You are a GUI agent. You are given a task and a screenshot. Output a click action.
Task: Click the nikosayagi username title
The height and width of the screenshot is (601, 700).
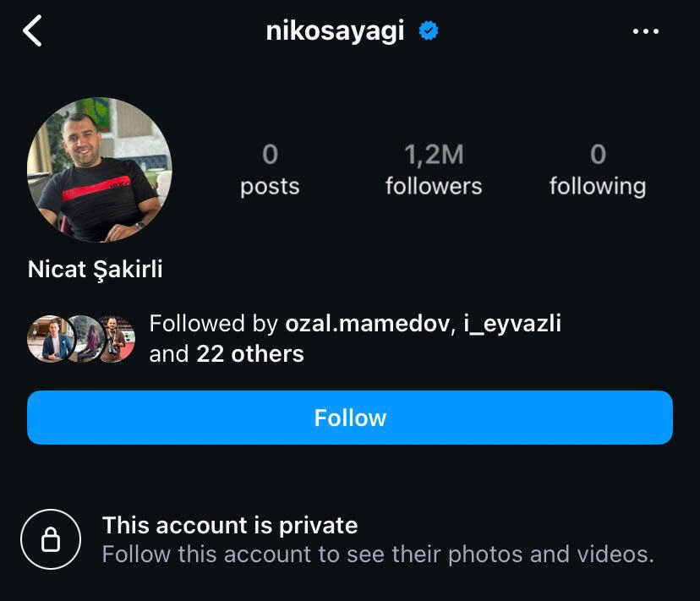click(x=335, y=32)
